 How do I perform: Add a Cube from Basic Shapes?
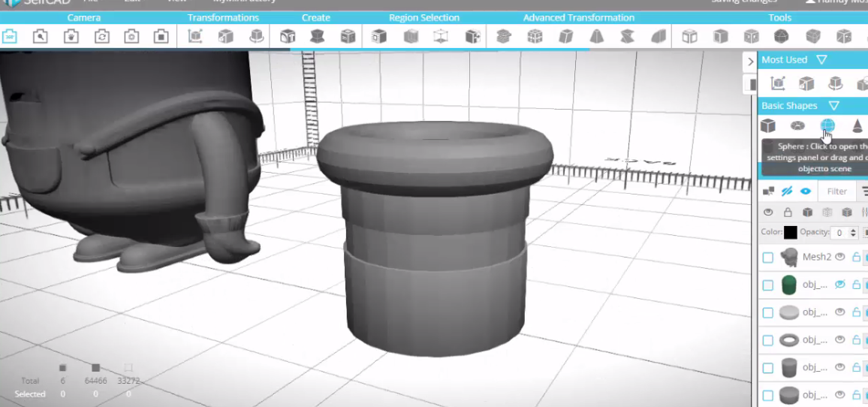768,125
